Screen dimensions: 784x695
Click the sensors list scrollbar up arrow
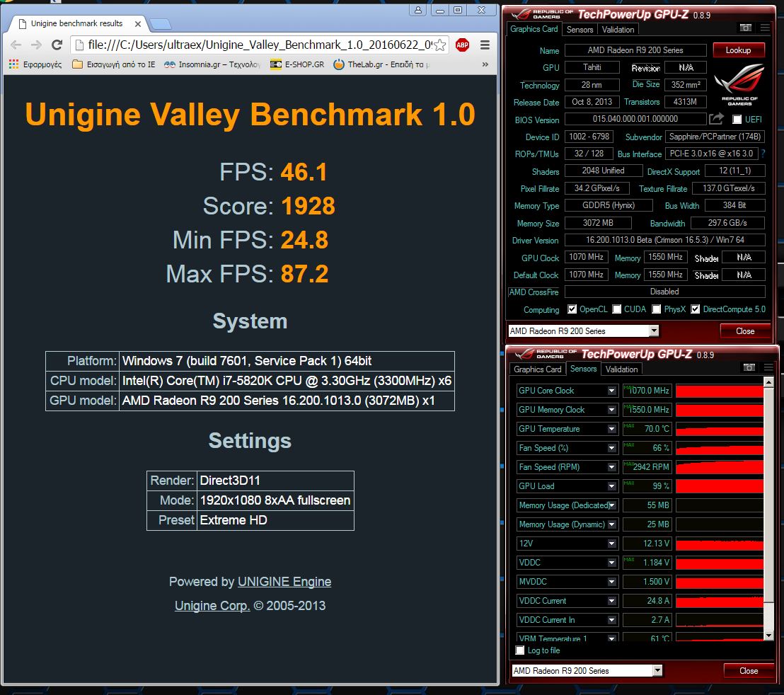tap(769, 382)
